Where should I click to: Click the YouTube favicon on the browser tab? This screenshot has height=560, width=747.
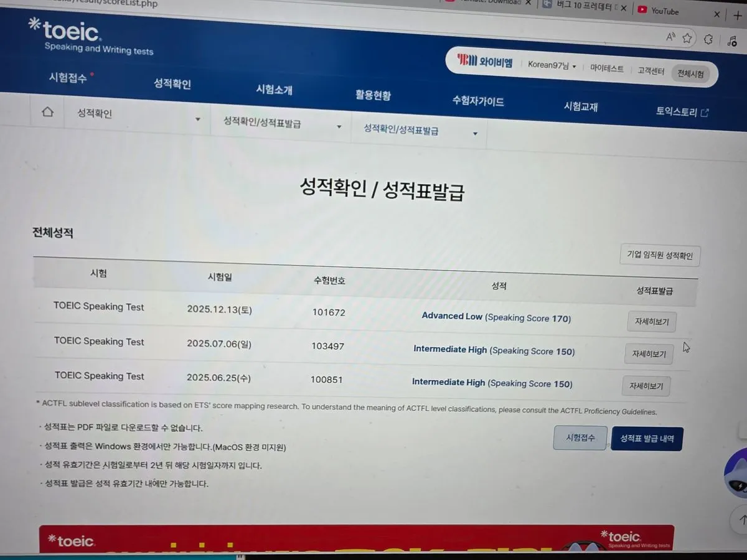tap(641, 11)
